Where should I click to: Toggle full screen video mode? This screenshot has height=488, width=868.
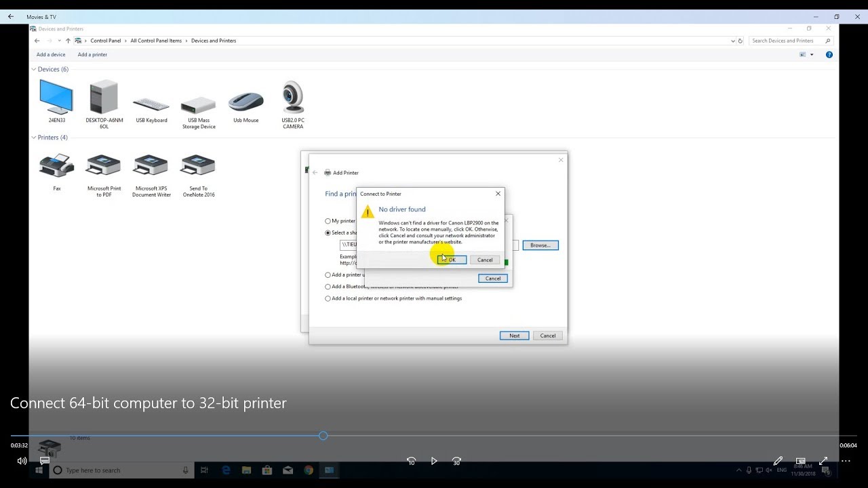click(x=823, y=461)
